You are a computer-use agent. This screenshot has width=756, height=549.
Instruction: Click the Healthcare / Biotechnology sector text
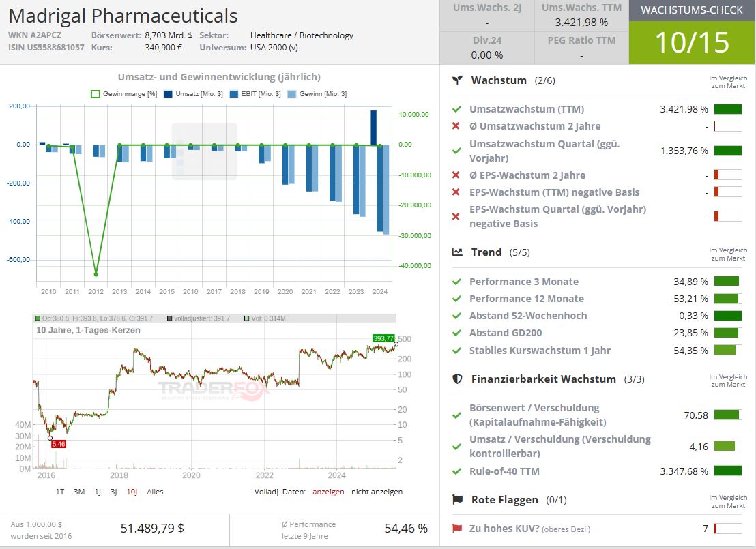[x=302, y=35]
